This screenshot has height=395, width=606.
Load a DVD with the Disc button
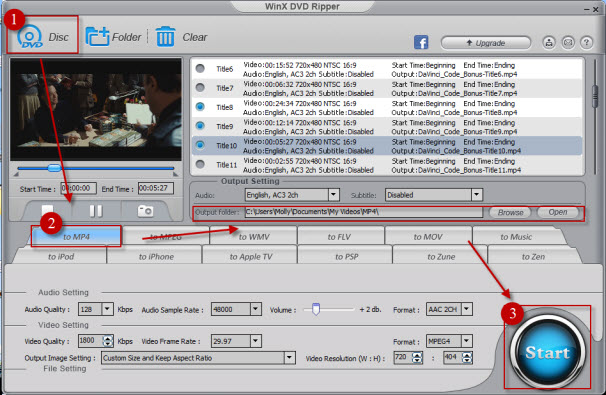42,36
